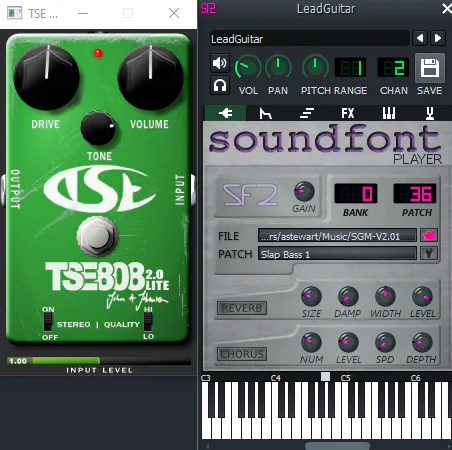The width and height of the screenshot is (452, 450).
Task: Select the envelope/LFO tab icon
Action: [x=266, y=113]
